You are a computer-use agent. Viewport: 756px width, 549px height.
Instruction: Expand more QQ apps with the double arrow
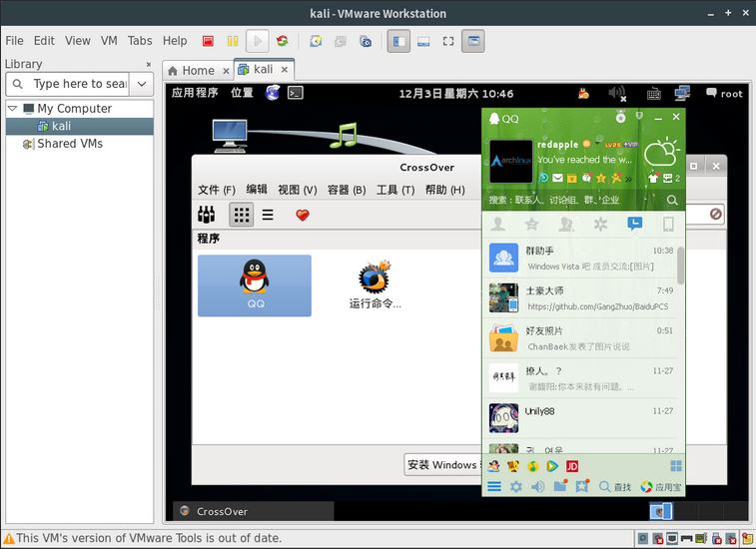629,179
